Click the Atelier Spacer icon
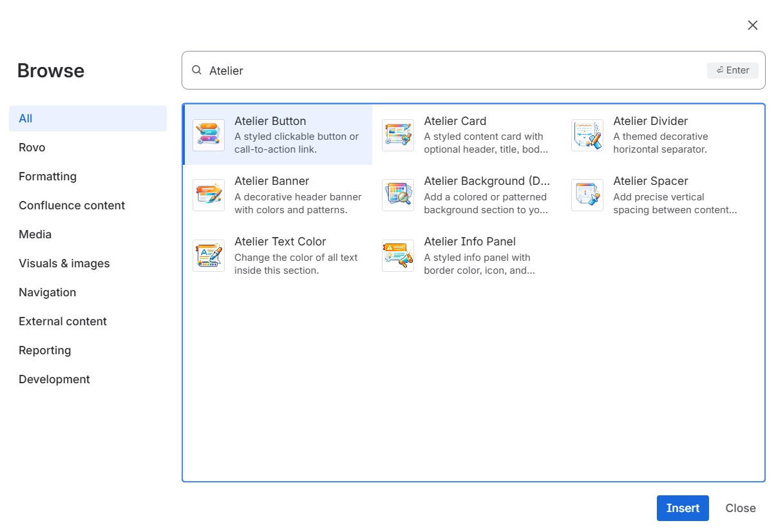Viewport: 776px width, 532px height. coord(587,195)
